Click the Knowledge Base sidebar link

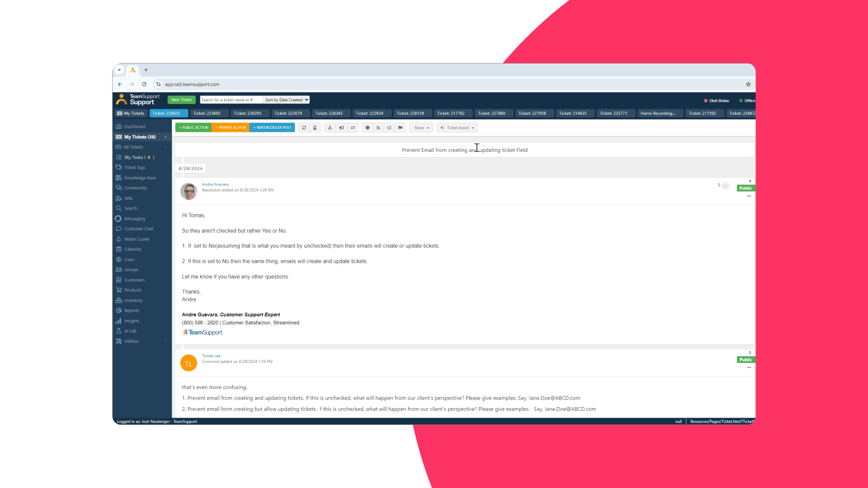(140, 177)
